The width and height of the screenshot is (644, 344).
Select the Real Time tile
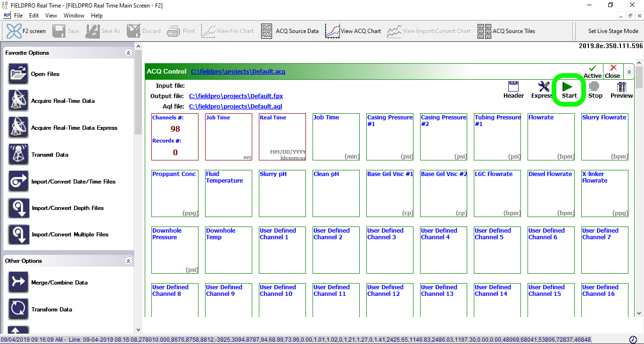[x=282, y=137]
